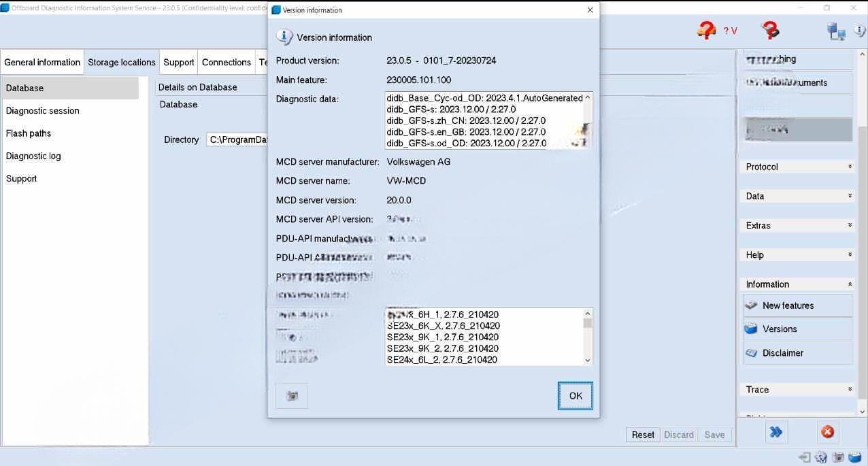Image resolution: width=868 pixels, height=466 pixels.
Task: Select Diagnostic log in the left list
Action: tap(70, 156)
